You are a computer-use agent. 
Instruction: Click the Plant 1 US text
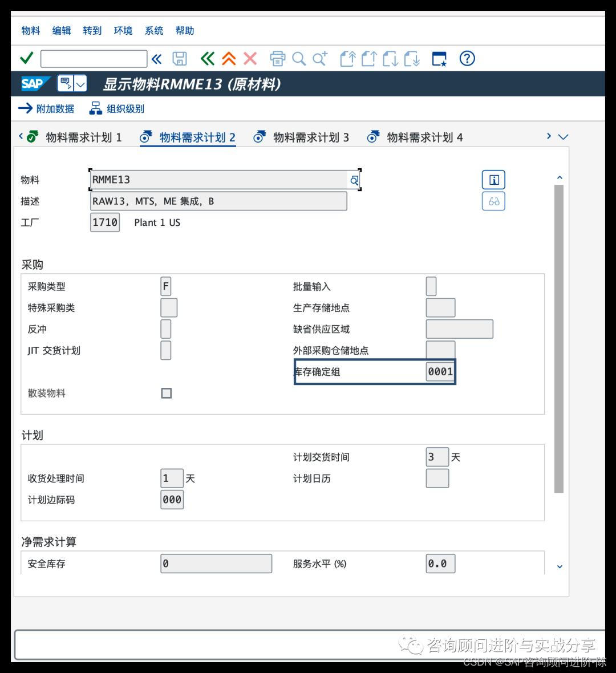coord(157,223)
